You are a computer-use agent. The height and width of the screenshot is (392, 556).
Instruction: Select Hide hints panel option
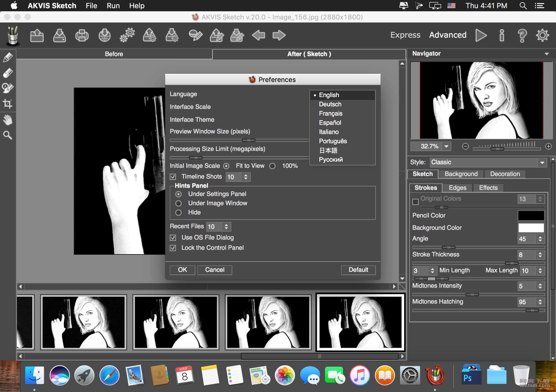pos(178,213)
